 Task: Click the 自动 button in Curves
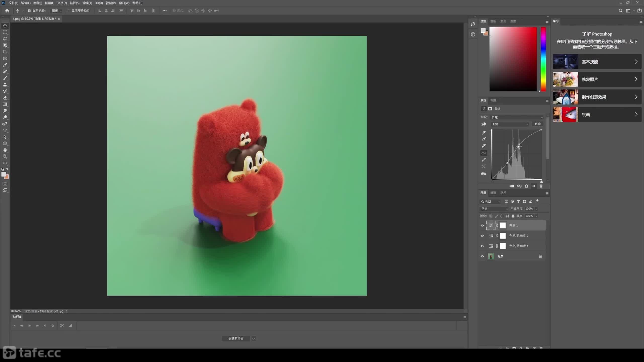pos(538,124)
